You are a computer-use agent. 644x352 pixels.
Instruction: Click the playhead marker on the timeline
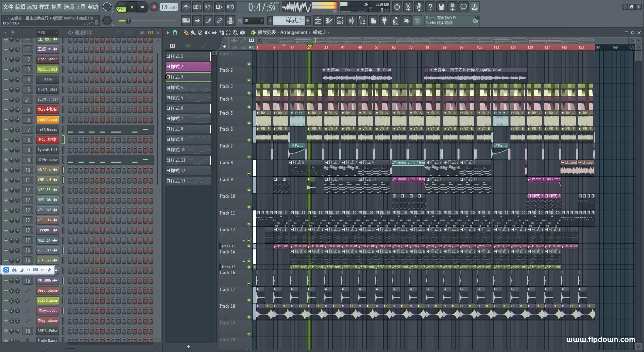310,46
